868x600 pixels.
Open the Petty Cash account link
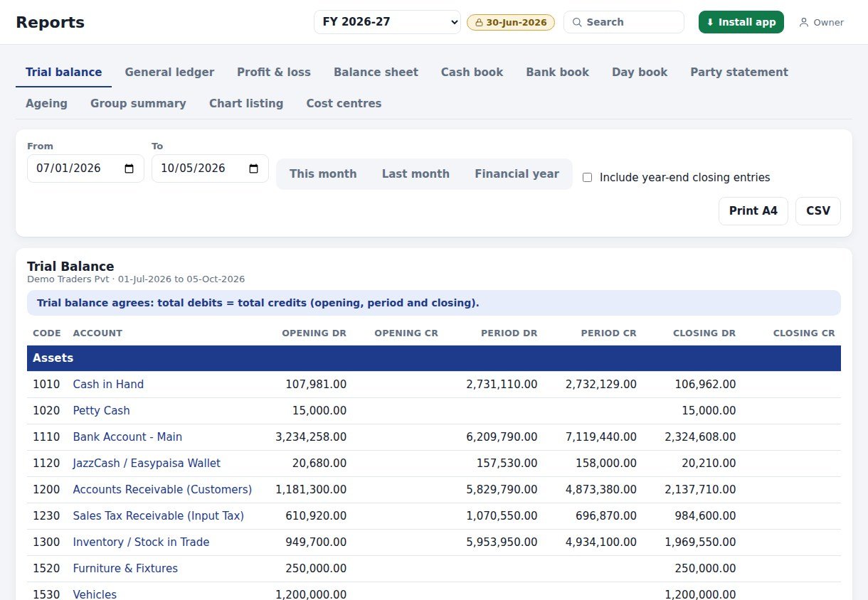click(x=101, y=411)
